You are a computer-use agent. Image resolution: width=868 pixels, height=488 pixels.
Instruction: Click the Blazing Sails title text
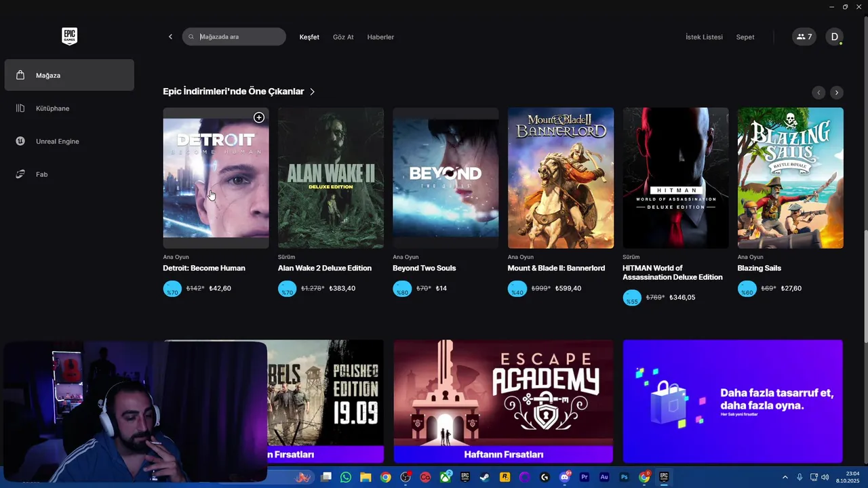(x=759, y=268)
